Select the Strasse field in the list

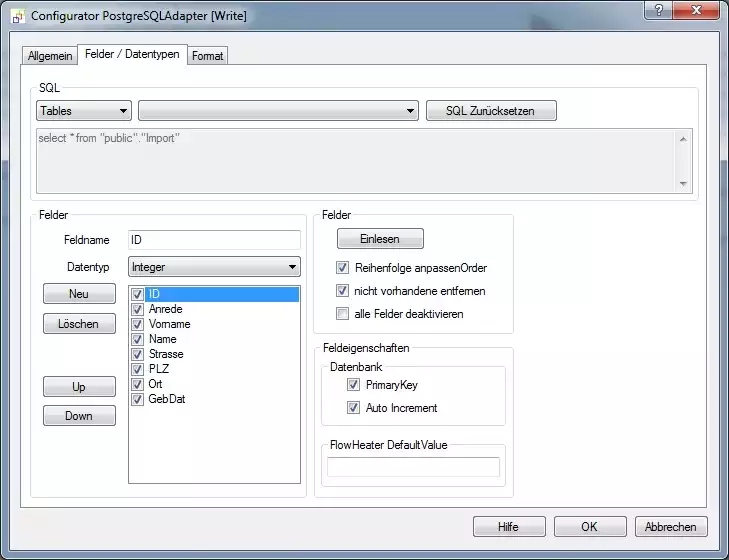point(166,354)
